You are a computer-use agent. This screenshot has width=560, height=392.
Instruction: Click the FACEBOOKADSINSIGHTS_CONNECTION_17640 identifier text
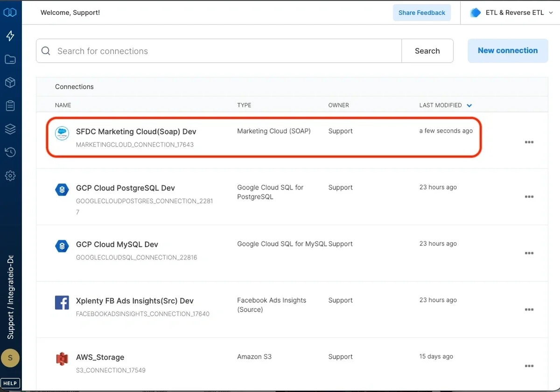[x=143, y=314]
